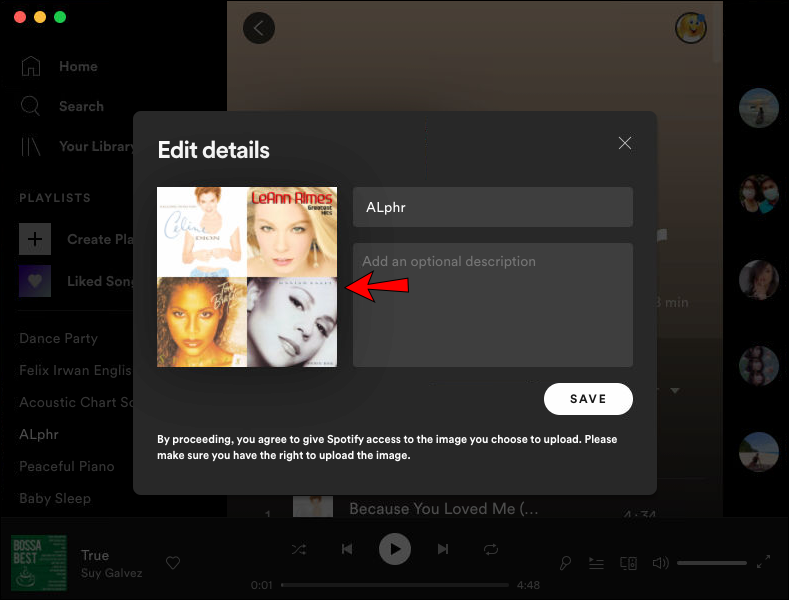Open the bottom beach friend avatar
This screenshot has width=789, height=600.
pyautogui.click(x=759, y=452)
